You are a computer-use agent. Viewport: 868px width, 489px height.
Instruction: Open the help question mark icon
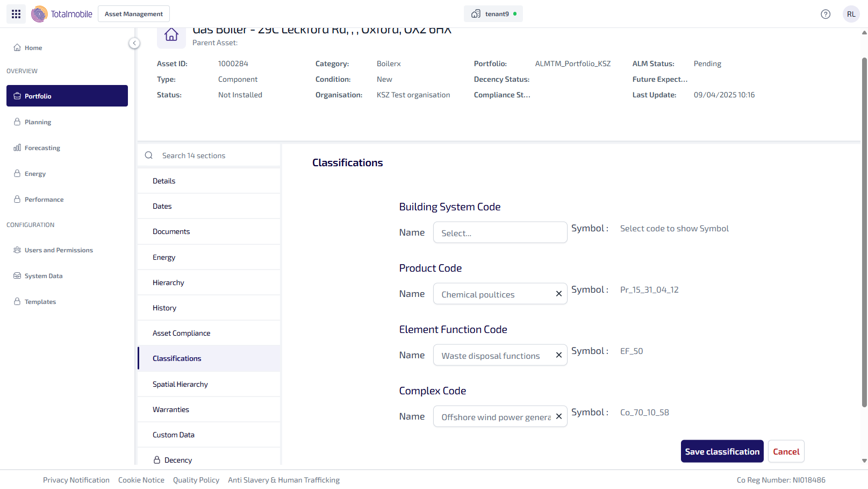coord(826,14)
